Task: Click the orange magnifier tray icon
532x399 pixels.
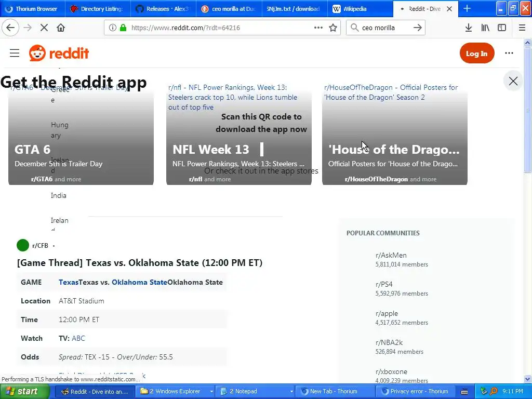Action: pos(494,392)
